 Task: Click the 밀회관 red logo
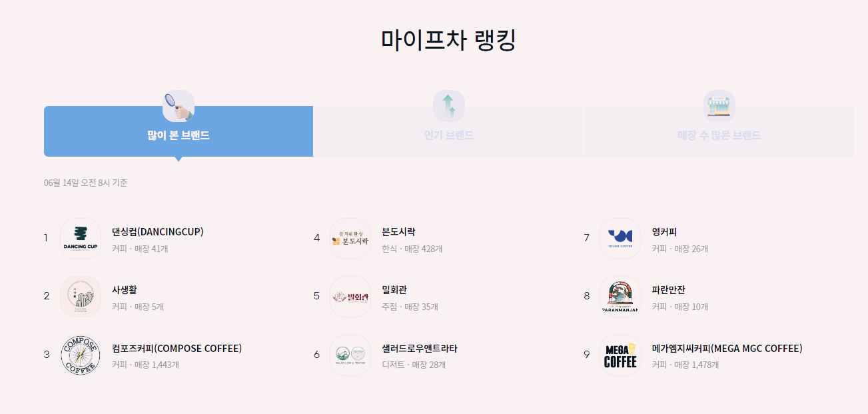[x=350, y=296]
